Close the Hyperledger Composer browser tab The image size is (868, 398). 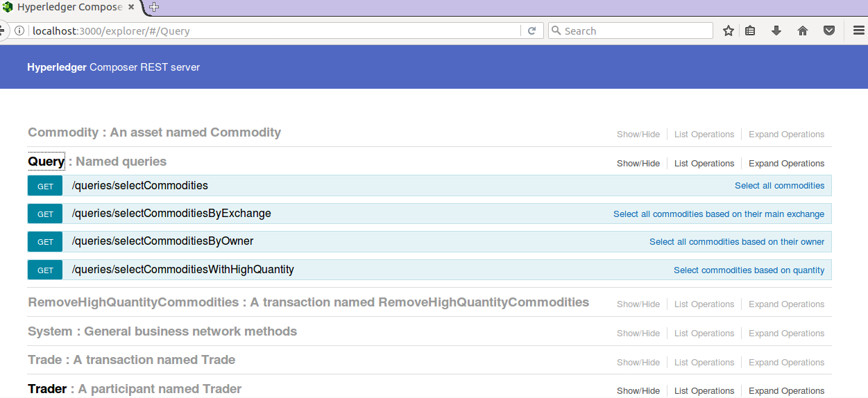tap(131, 7)
